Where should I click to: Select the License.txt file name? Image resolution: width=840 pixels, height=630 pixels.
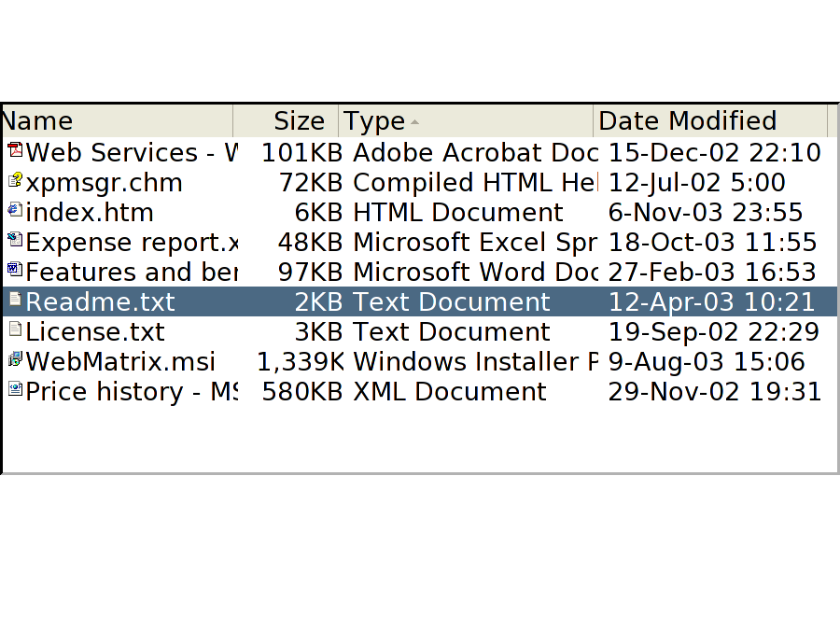95,332
